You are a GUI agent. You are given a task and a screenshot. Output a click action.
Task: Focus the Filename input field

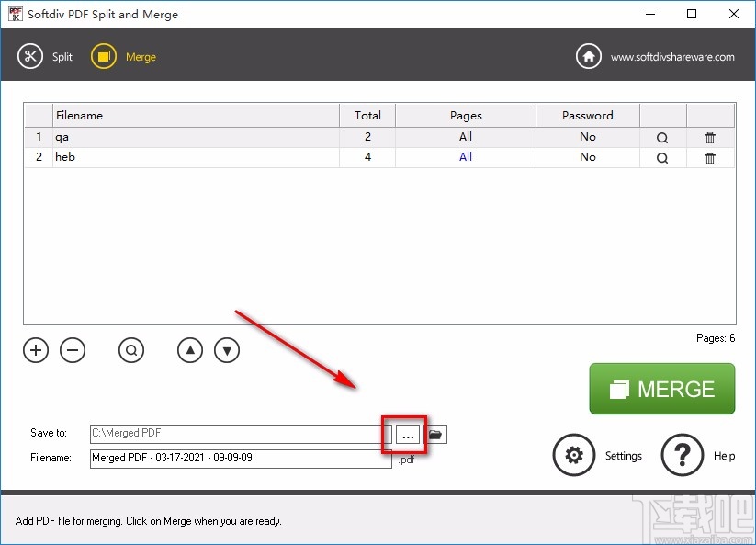[241, 459]
